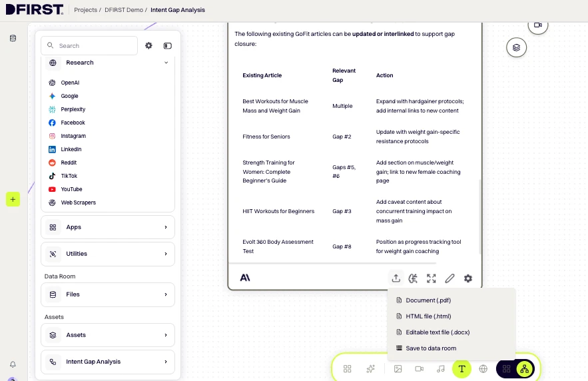Image resolution: width=588 pixels, height=381 pixels.
Task: Open card settings gear
Action: coord(468,278)
